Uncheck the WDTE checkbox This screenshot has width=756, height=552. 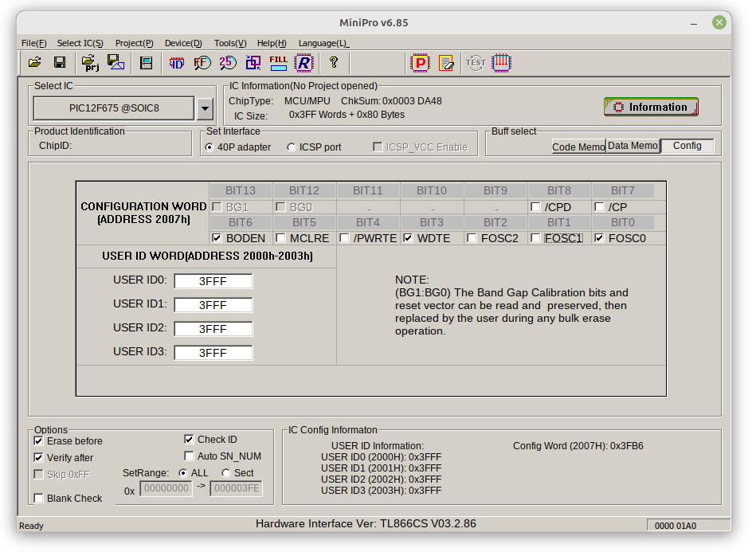[x=408, y=238]
